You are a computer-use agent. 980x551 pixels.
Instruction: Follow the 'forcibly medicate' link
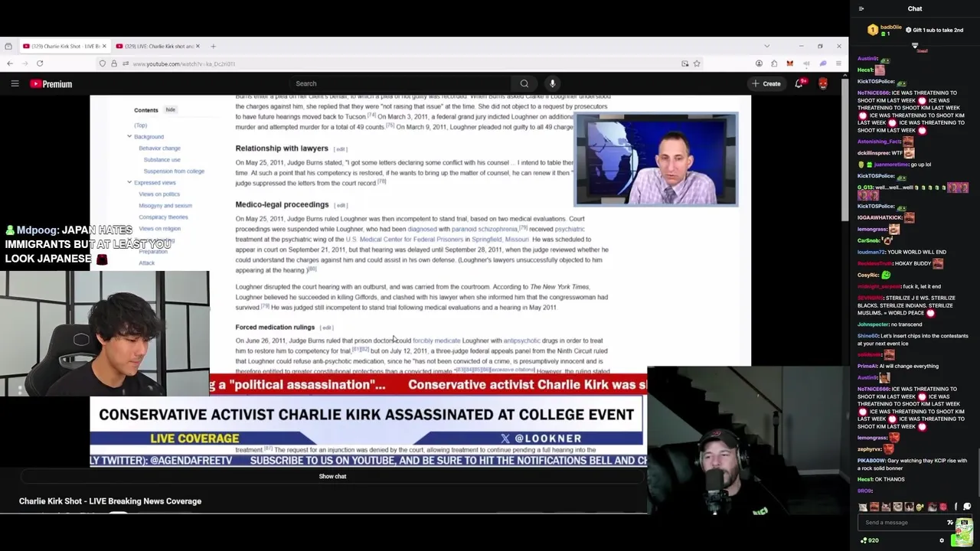436,341
